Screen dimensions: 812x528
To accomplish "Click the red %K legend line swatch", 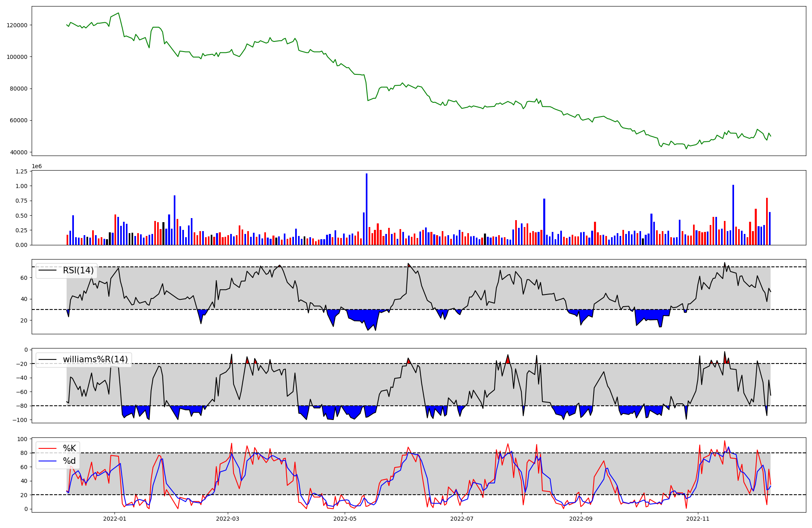I will (47, 448).
